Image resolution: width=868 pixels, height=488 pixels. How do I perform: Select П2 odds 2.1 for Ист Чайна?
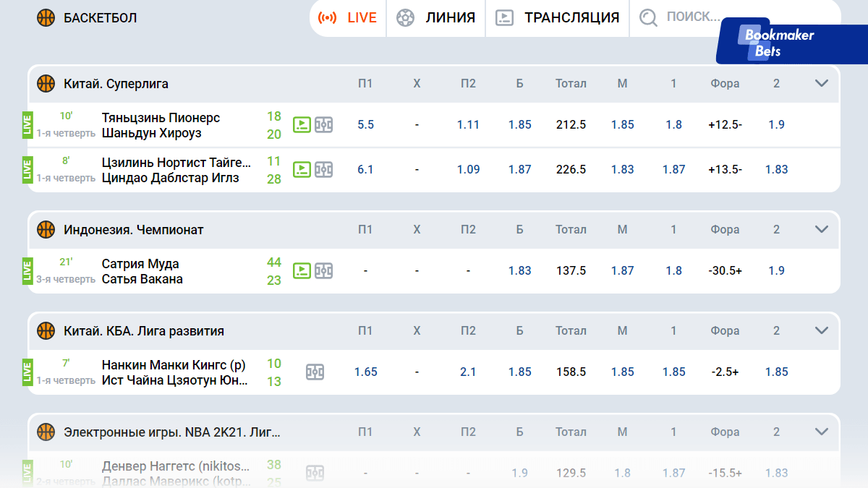click(x=468, y=372)
